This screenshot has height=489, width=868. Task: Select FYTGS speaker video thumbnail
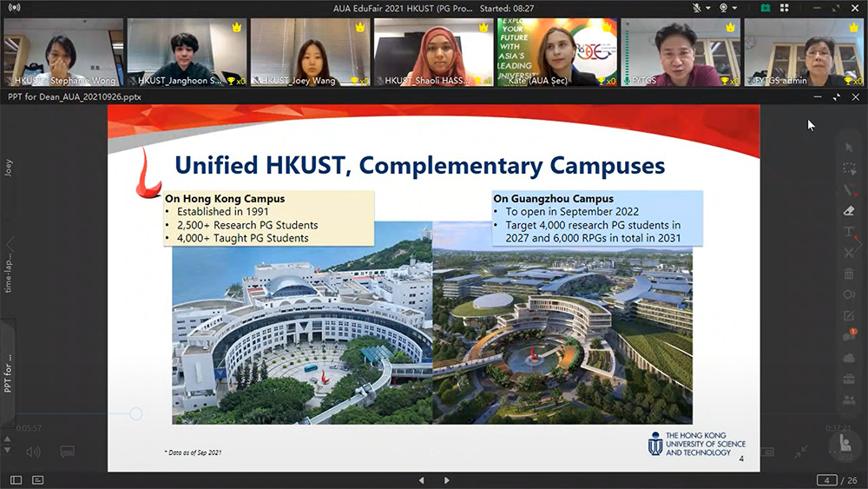point(681,52)
